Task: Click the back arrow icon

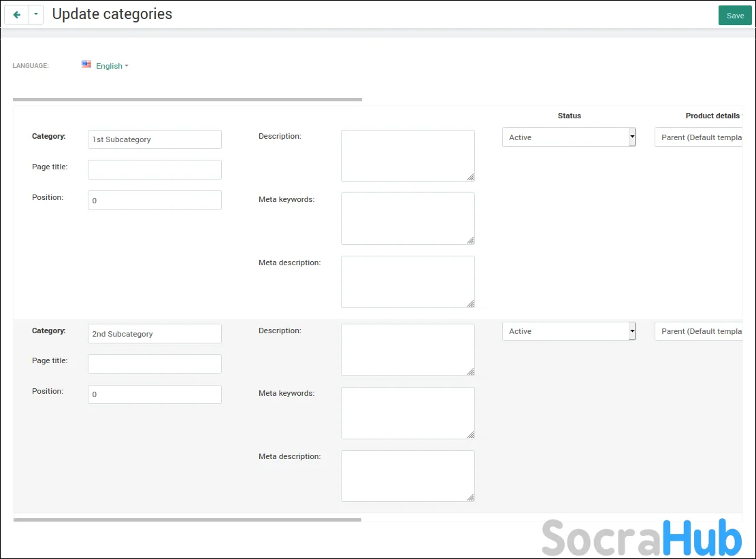Action: [17, 14]
